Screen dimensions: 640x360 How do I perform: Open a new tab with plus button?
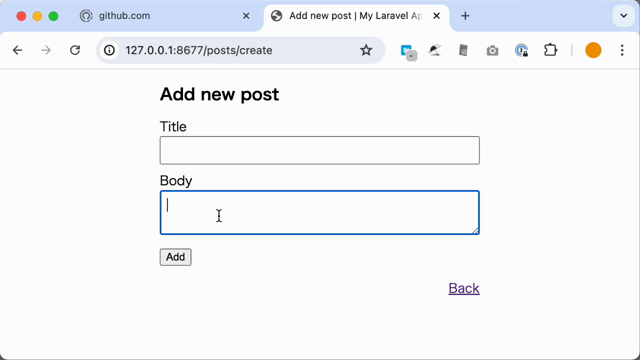(465, 16)
